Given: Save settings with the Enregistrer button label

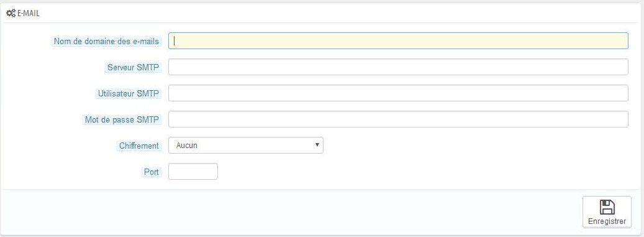Looking at the screenshot, I should (x=607, y=221).
